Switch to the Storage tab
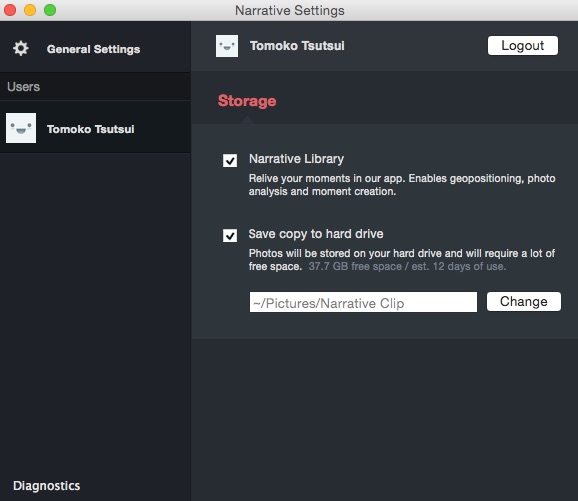Screen dimensions: 578x501 click(247, 101)
